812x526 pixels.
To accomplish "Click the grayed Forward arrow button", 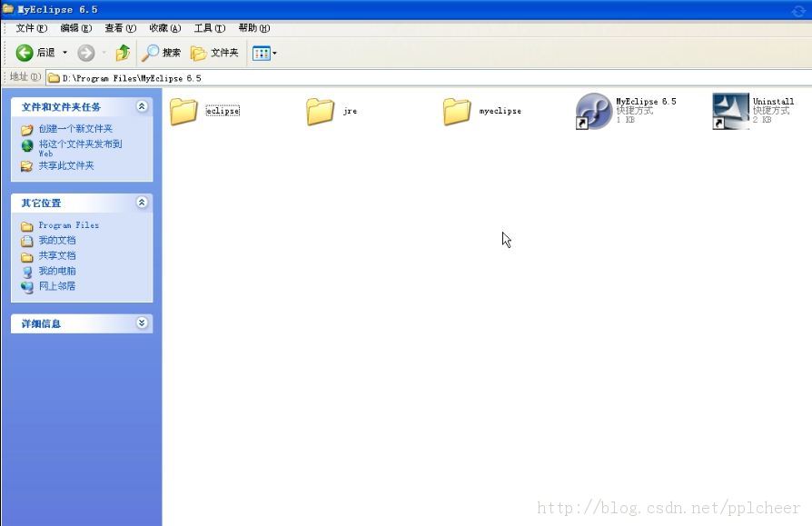I will click(x=86, y=53).
